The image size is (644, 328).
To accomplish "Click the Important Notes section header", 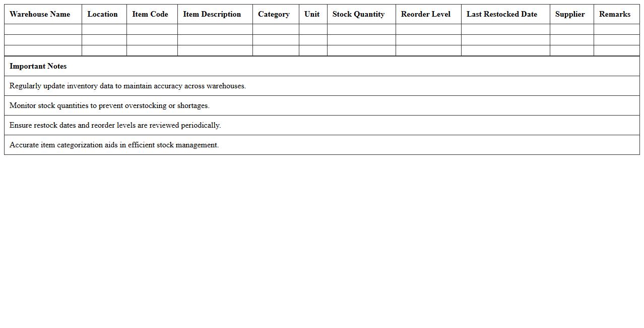I will click(38, 66).
